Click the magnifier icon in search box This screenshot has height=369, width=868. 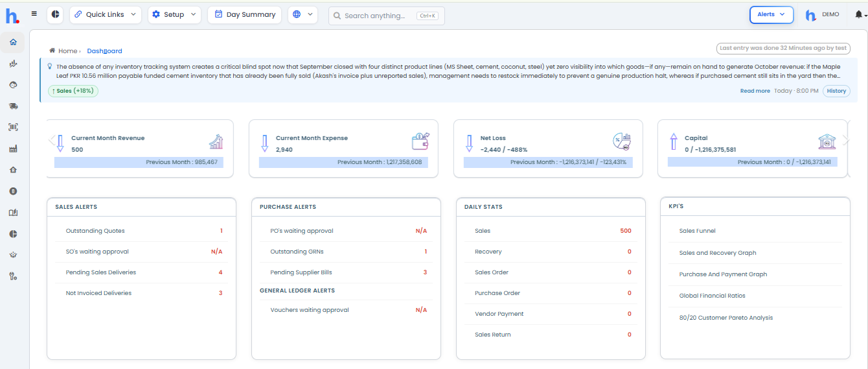coord(337,16)
